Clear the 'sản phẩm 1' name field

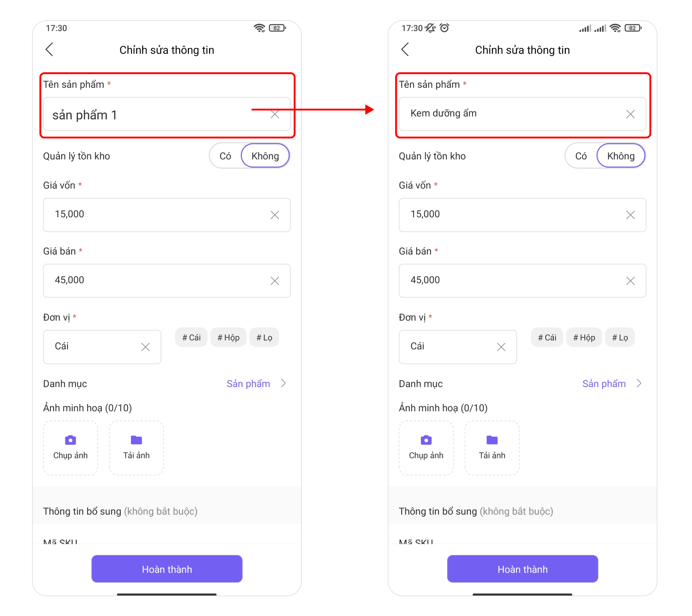[275, 114]
